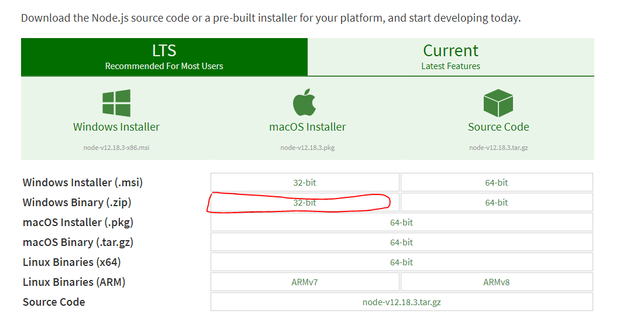The height and width of the screenshot is (328, 644).
Task: Click the Windows logo icon
Action: pyautogui.click(x=116, y=102)
